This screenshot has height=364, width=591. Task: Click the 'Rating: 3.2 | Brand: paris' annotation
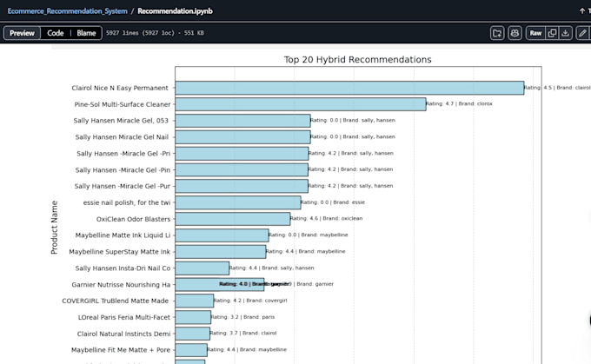click(242, 317)
